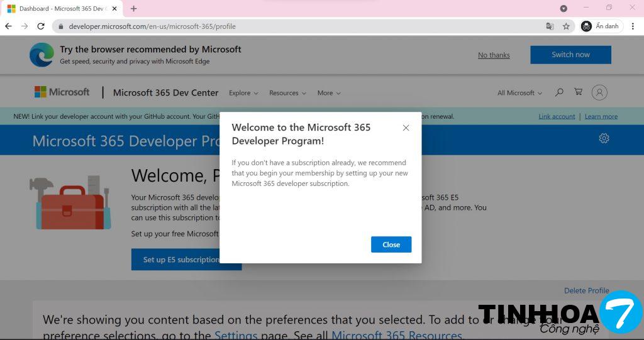Click the Link account link
The image size is (644, 340).
click(x=557, y=116)
